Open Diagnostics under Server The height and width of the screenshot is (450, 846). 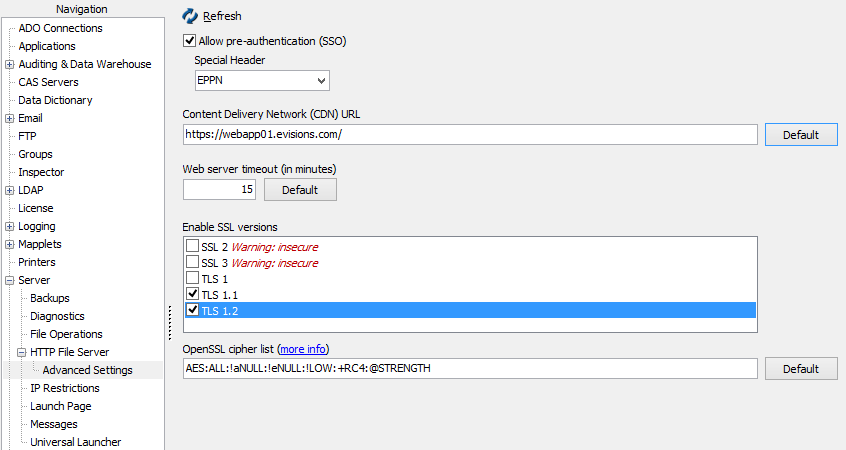(x=57, y=316)
